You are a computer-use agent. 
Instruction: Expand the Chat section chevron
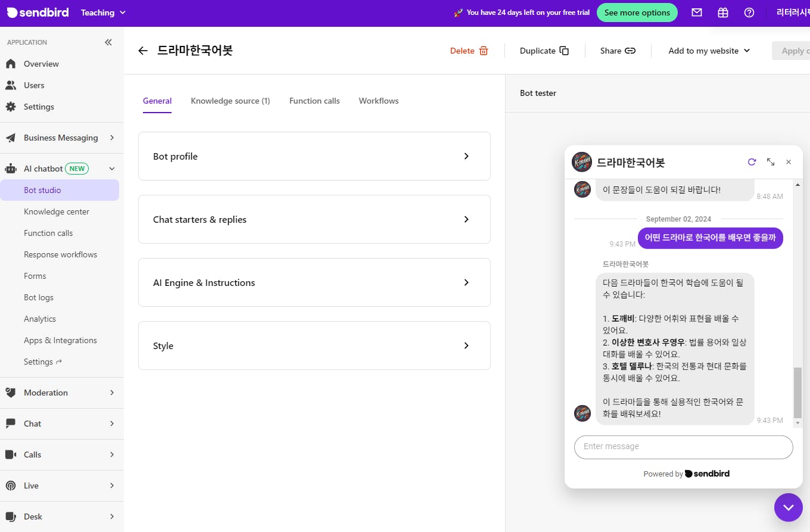point(112,424)
